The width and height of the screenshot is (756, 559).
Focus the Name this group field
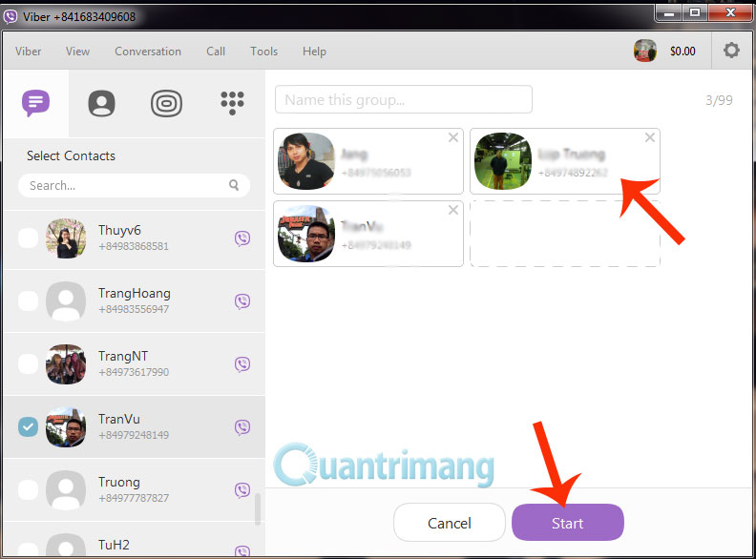(x=404, y=99)
